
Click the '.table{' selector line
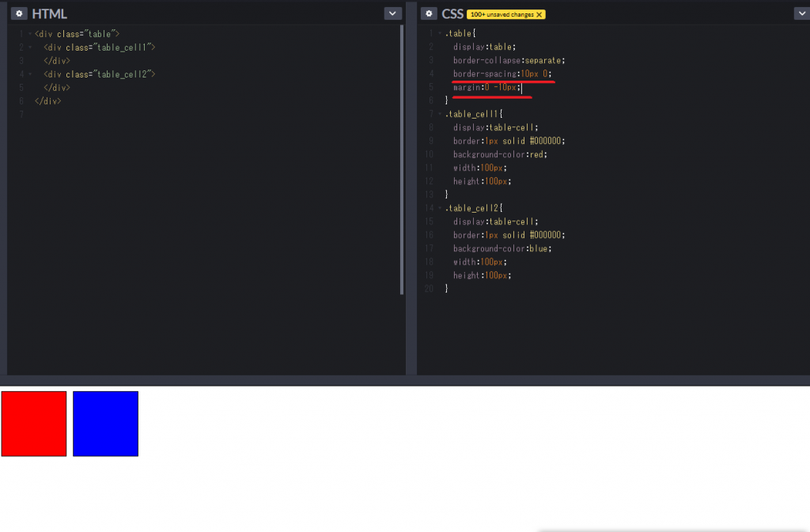point(460,33)
